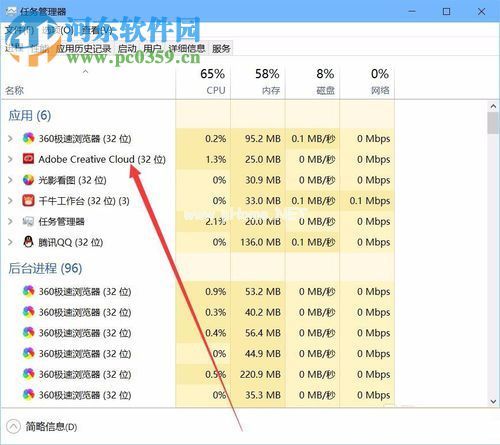
Task: Open the 选项(O) menu
Action: point(57,30)
